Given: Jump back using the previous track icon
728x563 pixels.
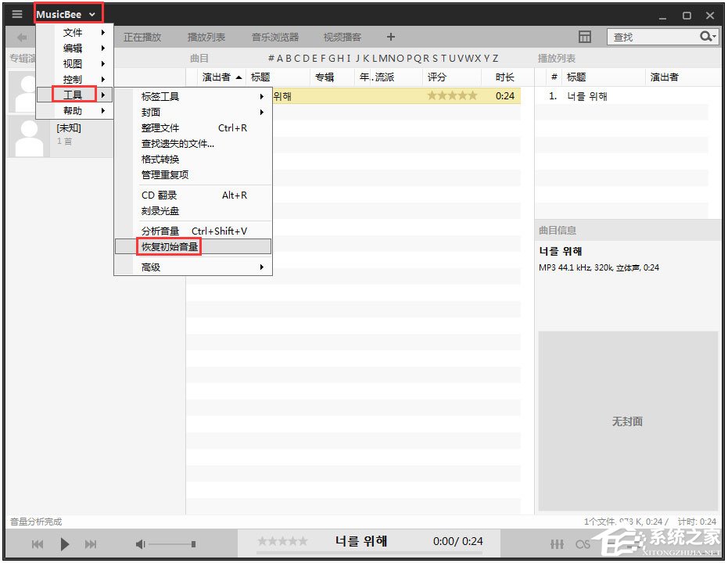Looking at the screenshot, I should pyautogui.click(x=37, y=544).
